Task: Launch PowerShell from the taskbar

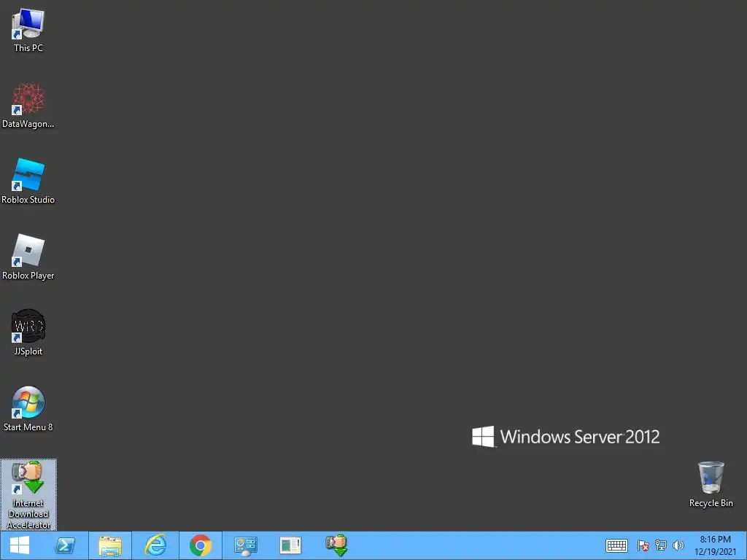Action: 65,545
